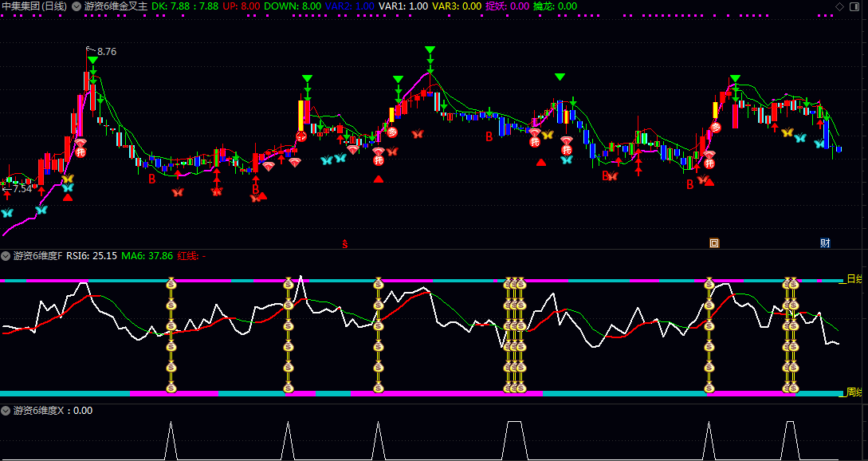
Task: Click the 游资6维度X indicator label
Action: (x=38, y=411)
